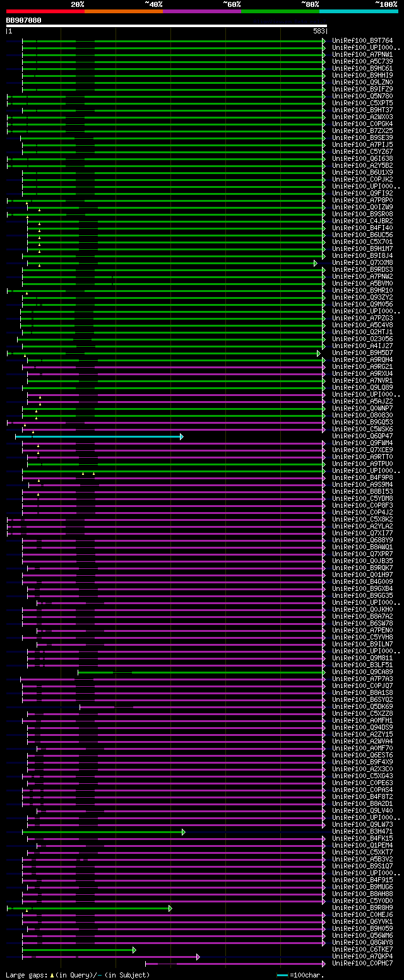Click the green alignment bar for C6TKE7

click(79, 950)
